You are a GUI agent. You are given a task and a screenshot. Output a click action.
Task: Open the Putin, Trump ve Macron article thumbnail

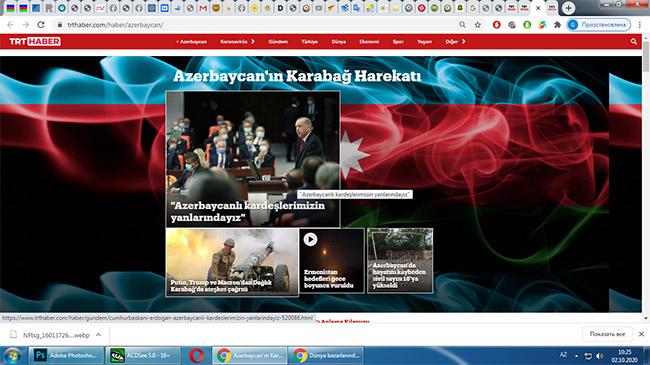(x=232, y=262)
